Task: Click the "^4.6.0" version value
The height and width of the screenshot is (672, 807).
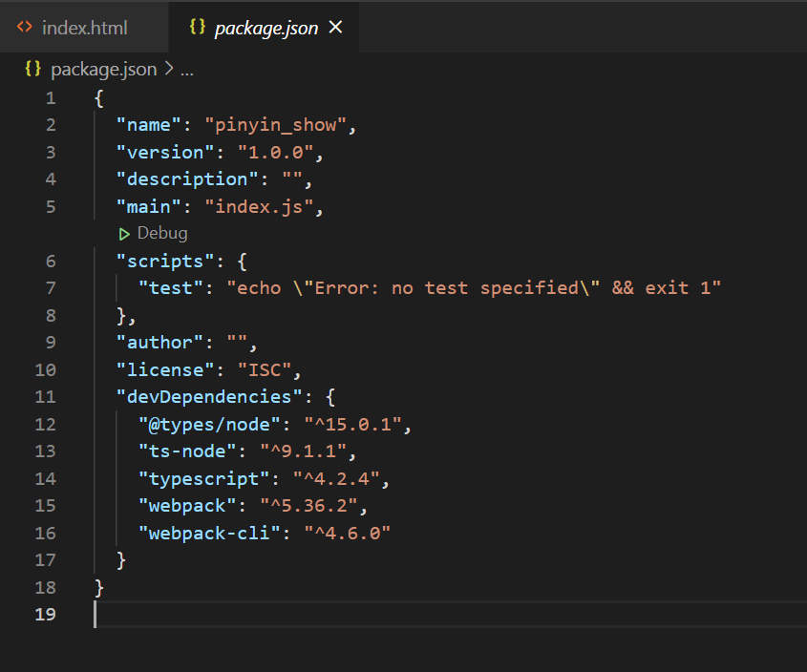Action: click(347, 533)
